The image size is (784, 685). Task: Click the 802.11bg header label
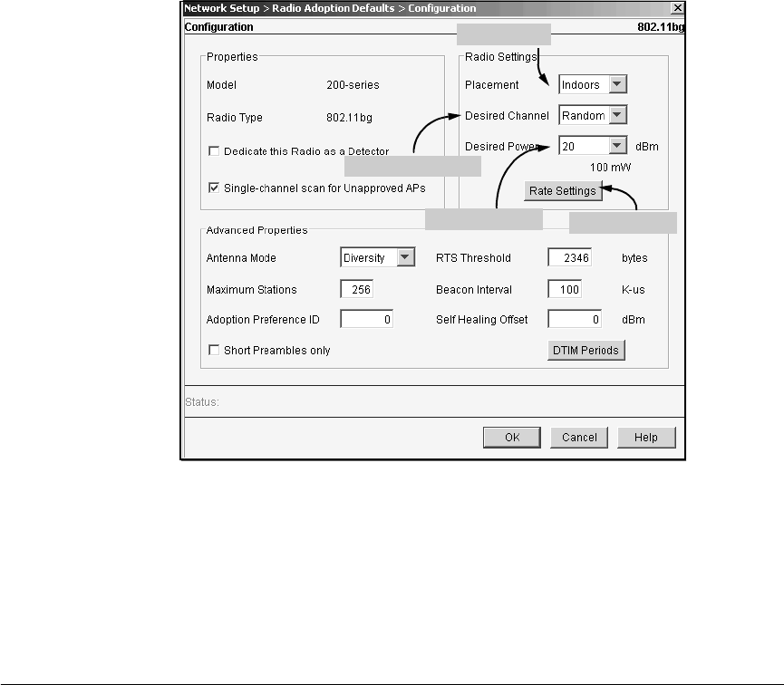tap(661, 27)
